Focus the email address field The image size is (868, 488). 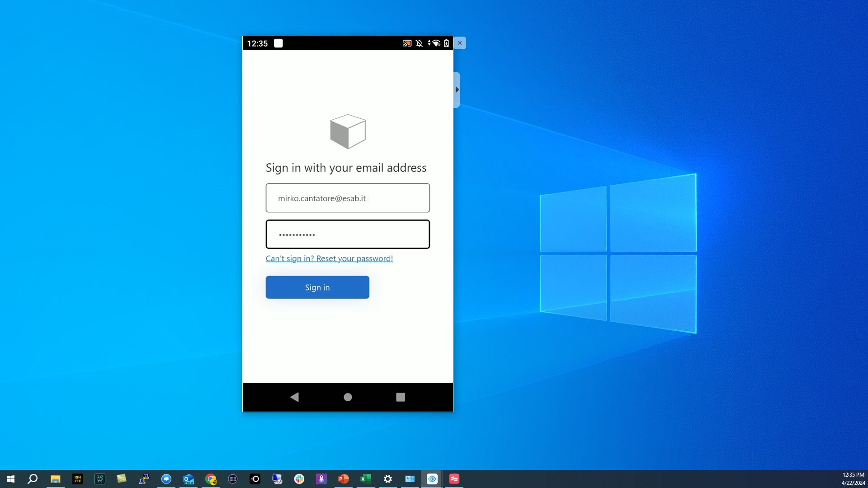coord(348,198)
